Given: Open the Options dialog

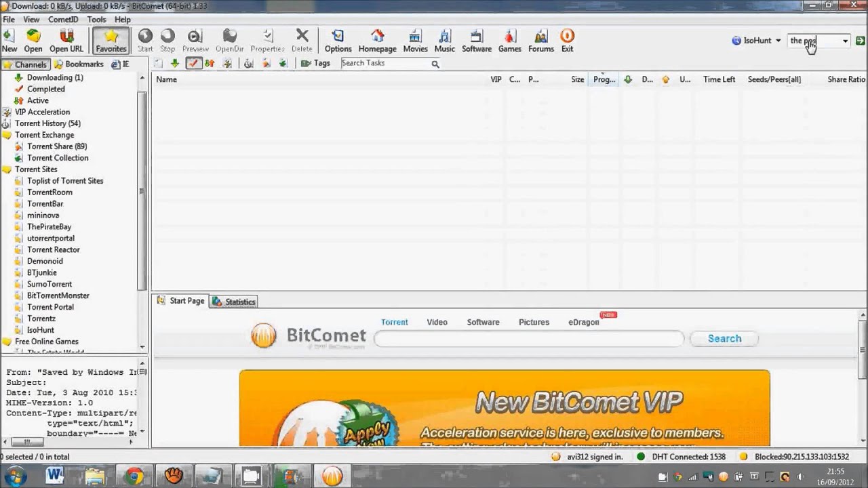Looking at the screenshot, I should (x=338, y=41).
